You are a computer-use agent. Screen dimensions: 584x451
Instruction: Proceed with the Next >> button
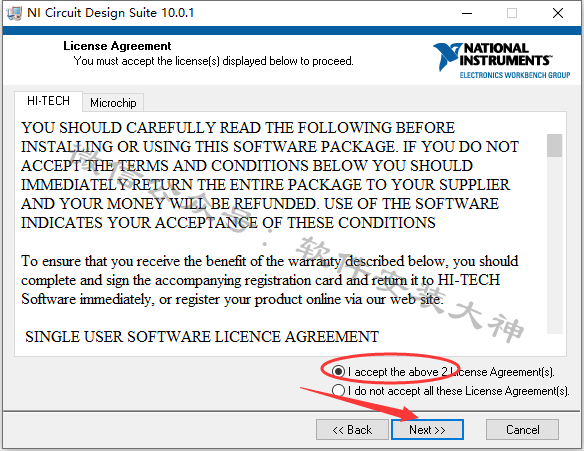click(x=427, y=430)
